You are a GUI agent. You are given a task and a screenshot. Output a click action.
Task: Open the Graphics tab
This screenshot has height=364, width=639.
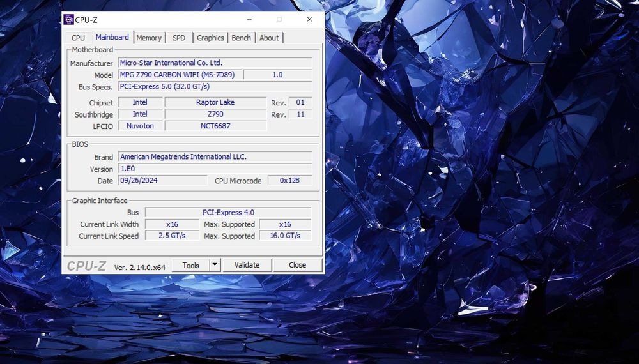(210, 38)
